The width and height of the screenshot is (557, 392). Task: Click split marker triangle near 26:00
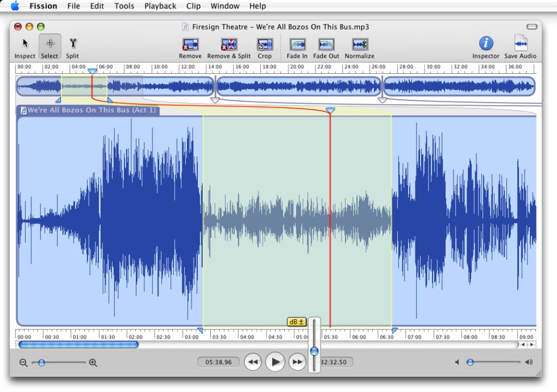coord(383,100)
